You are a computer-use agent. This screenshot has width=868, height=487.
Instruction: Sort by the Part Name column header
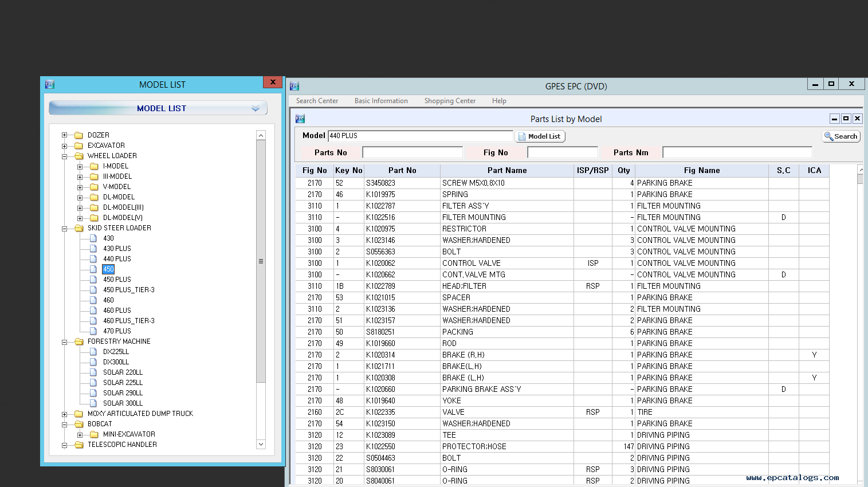click(x=506, y=170)
